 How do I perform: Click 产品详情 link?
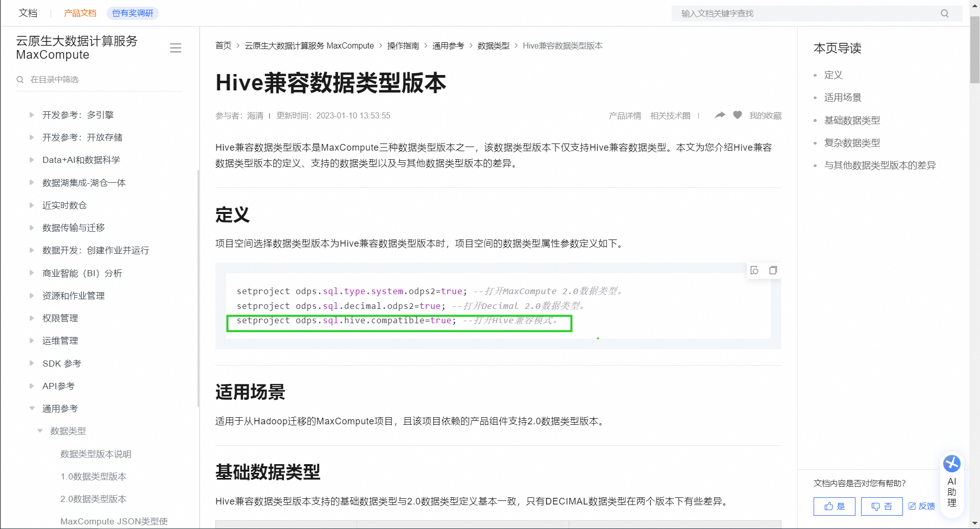625,116
